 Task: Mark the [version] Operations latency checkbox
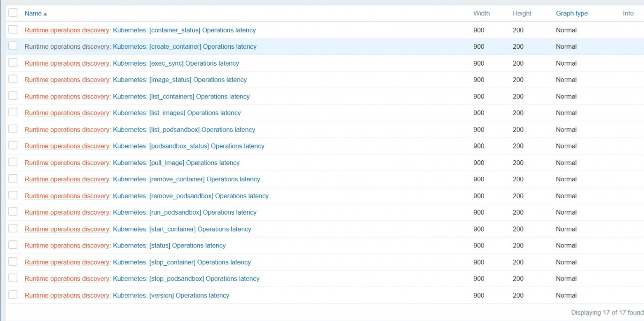click(13, 295)
